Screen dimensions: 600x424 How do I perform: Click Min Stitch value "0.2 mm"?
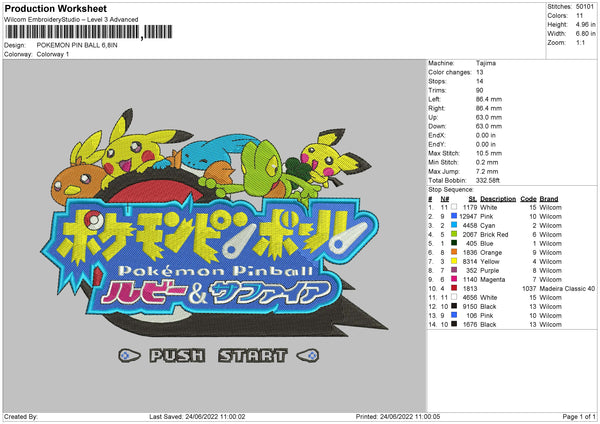pyautogui.click(x=487, y=162)
